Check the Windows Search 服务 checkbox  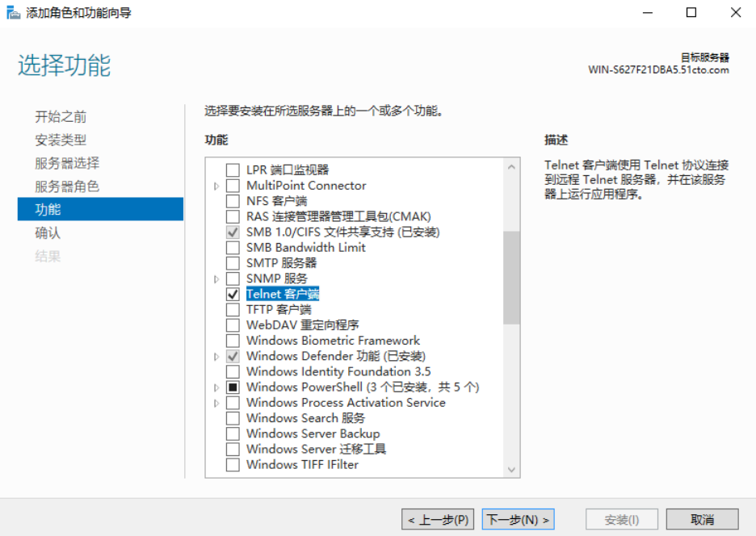pyautogui.click(x=233, y=418)
